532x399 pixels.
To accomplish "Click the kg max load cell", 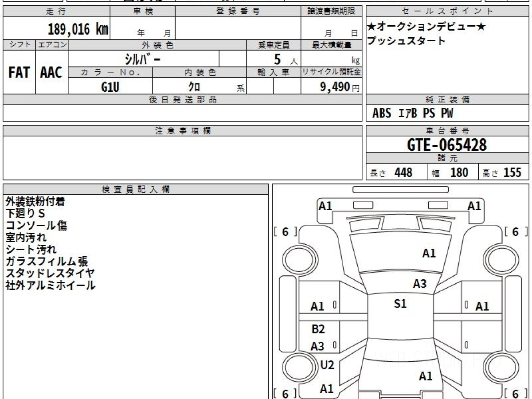I will click(331, 59).
